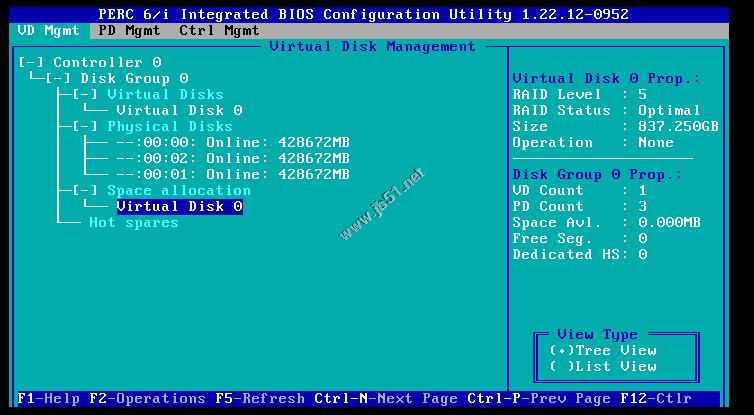Collapse the Space allocation branch

click(x=86, y=190)
